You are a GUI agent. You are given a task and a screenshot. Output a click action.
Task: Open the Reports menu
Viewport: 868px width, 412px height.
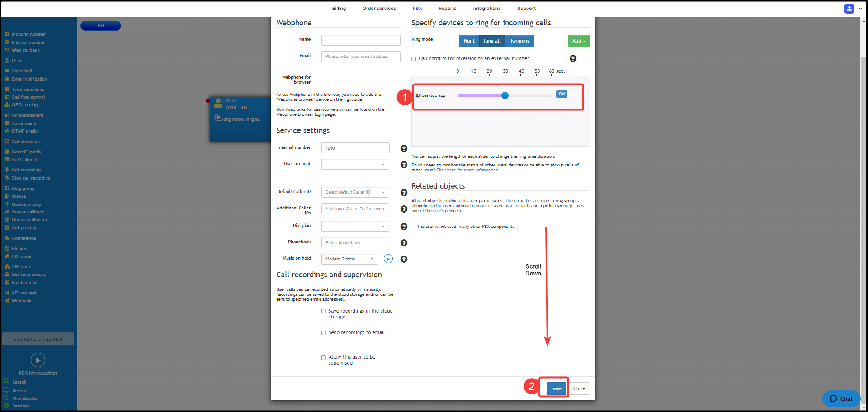(447, 9)
